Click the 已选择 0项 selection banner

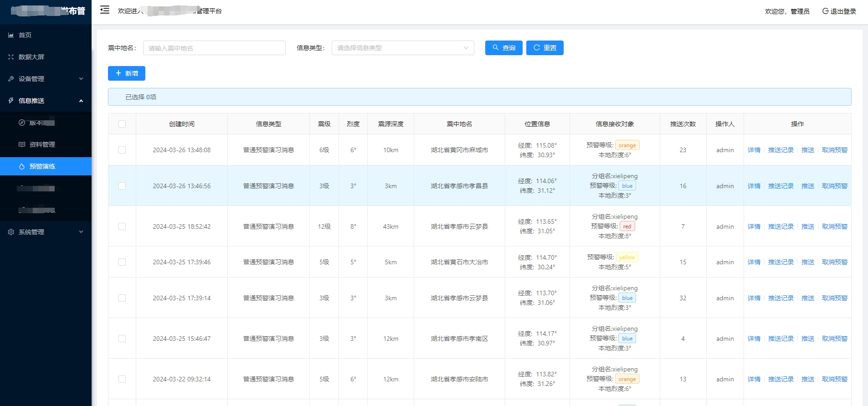pos(479,97)
